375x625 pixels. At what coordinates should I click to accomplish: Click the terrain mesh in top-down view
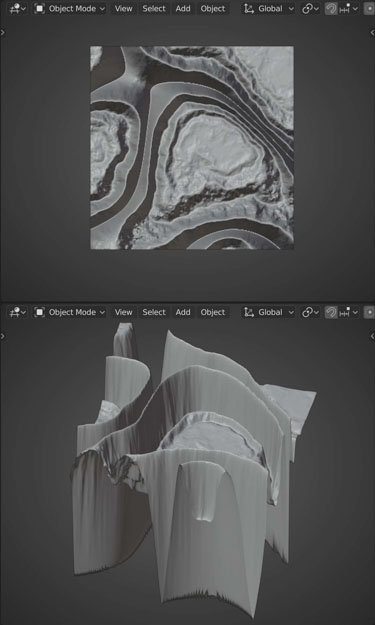192,147
